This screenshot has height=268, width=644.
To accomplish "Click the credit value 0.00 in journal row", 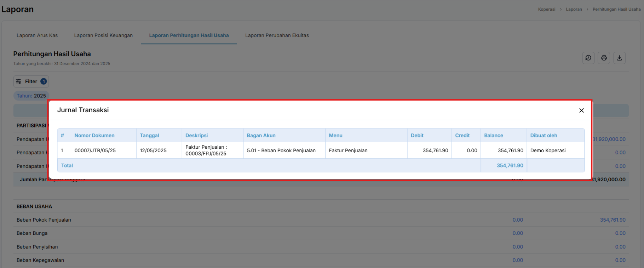I will point(472,150).
